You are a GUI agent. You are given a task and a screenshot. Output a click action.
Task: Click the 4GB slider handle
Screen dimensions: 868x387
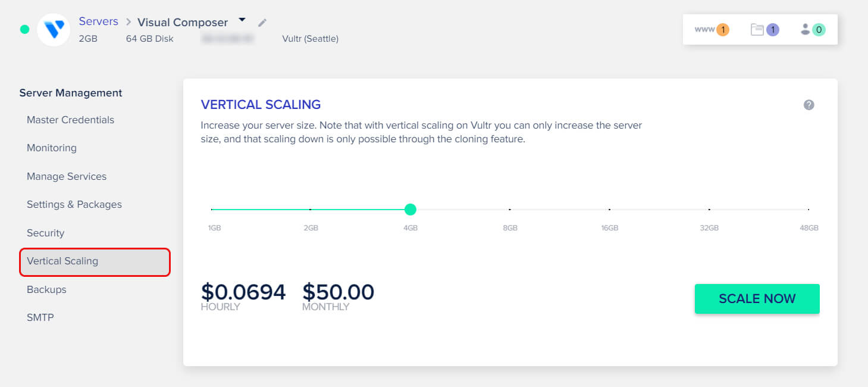coord(410,210)
